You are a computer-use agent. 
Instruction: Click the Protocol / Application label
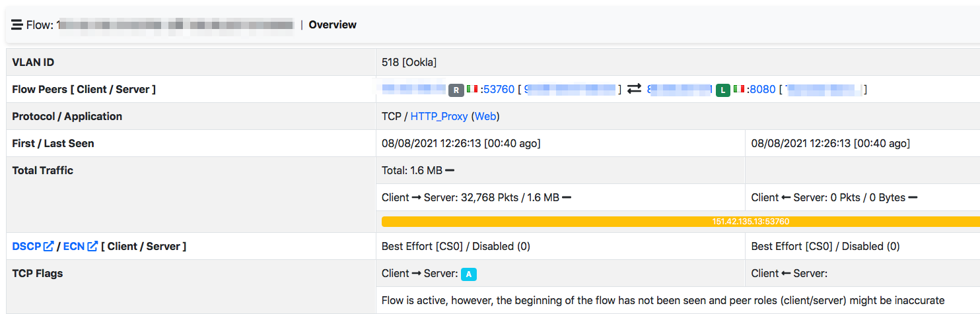(x=67, y=116)
